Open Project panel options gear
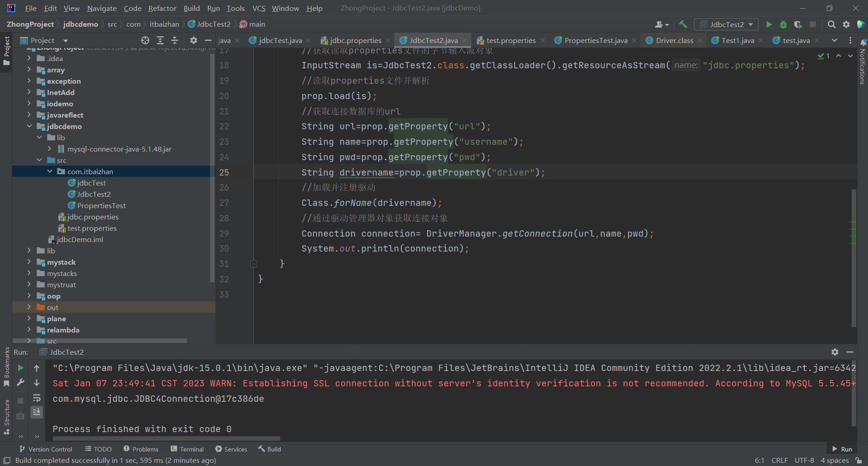 (193, 40)
